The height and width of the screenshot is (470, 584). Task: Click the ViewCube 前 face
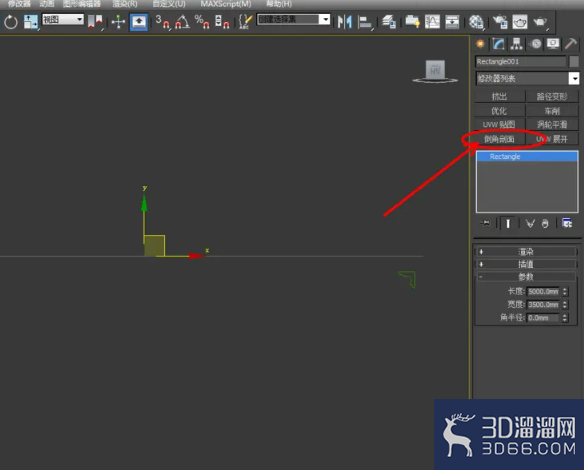435,69
